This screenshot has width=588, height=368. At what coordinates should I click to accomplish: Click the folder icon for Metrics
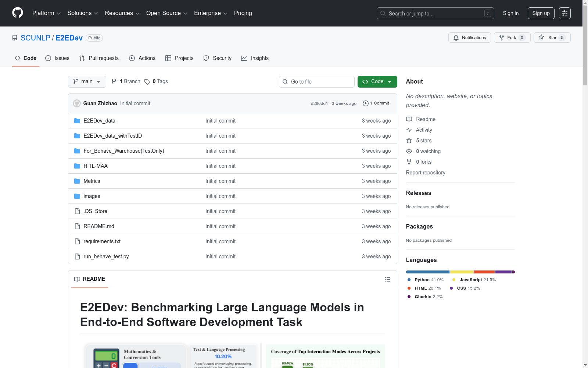click(x=77, y=181)
